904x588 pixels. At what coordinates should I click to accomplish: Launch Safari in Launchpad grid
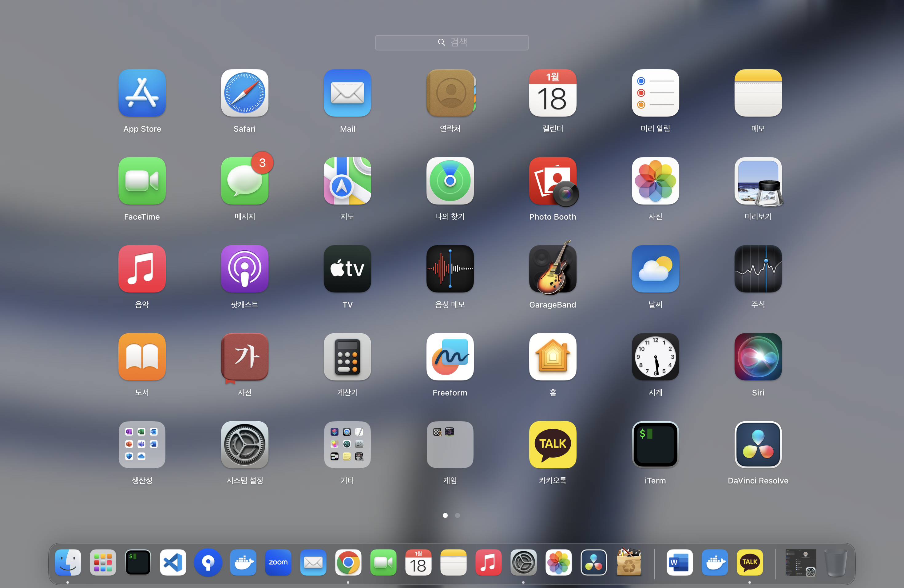click(x=245, y=93)
